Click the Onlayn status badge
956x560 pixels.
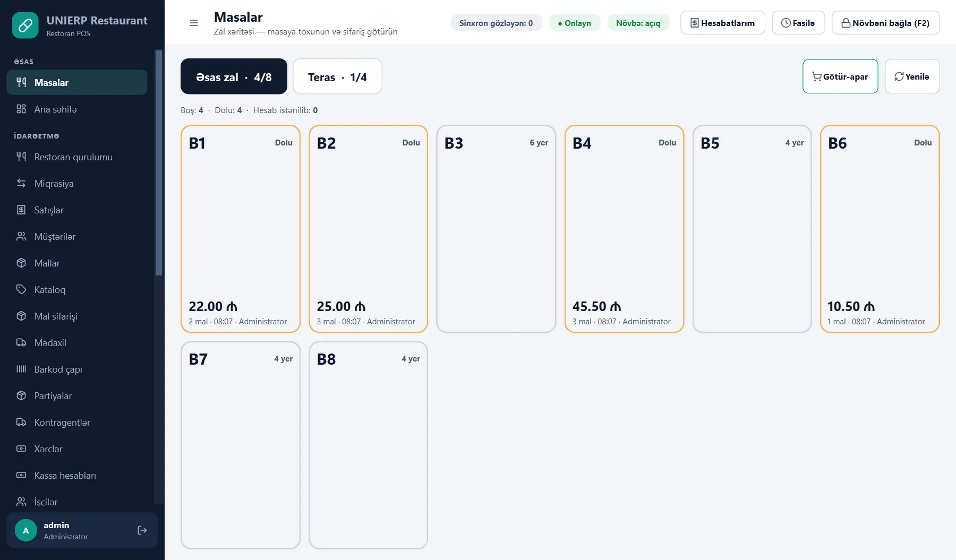pyautogui.click(x=575, y=23)
